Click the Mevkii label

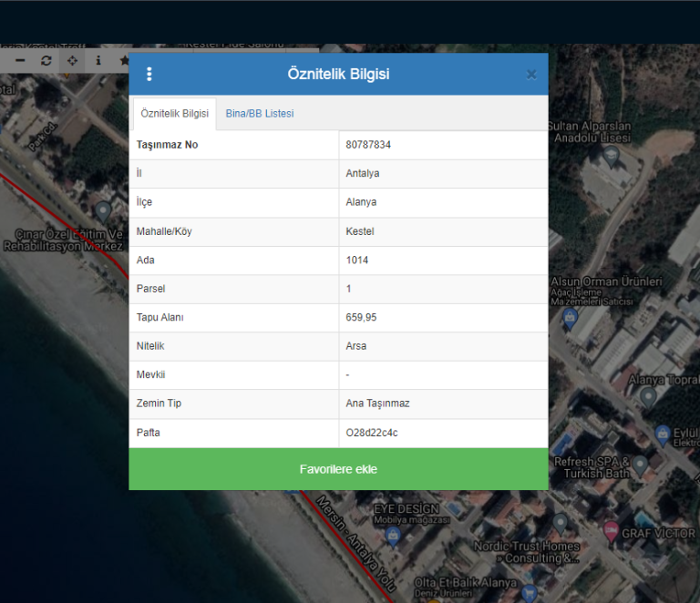[x=150, y=374]
